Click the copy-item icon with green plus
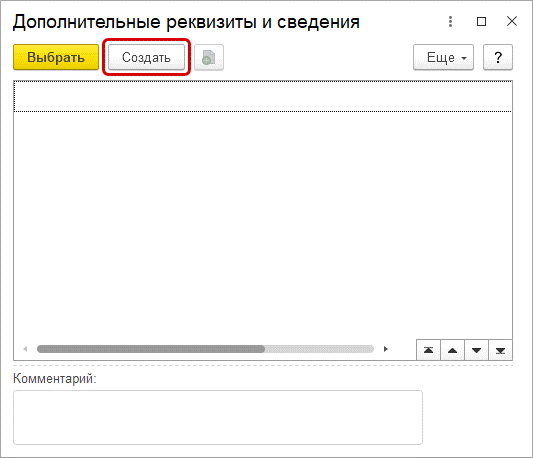The image size is (533, 458). pyautogui.click(x=209, y=57)
